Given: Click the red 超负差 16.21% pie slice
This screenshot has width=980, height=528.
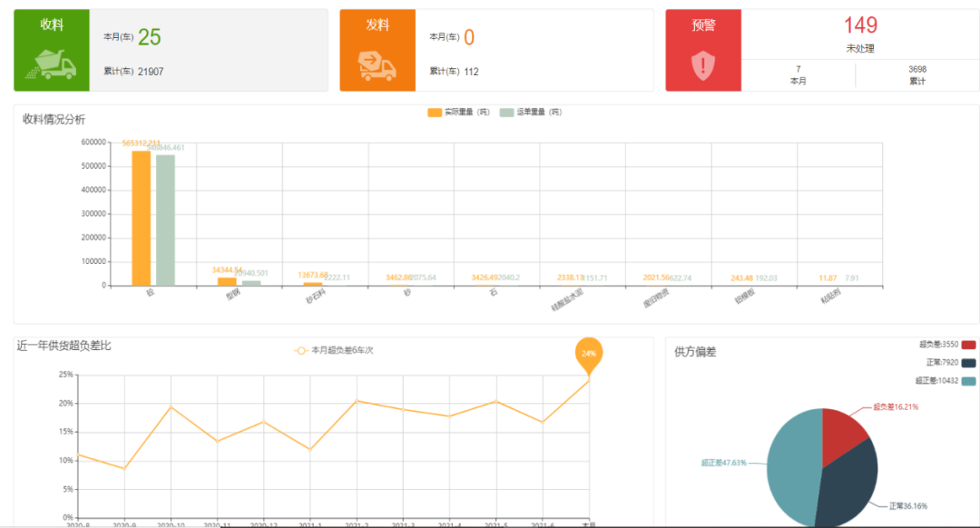Looking at the screenshot, I should [x=842, y=435].
